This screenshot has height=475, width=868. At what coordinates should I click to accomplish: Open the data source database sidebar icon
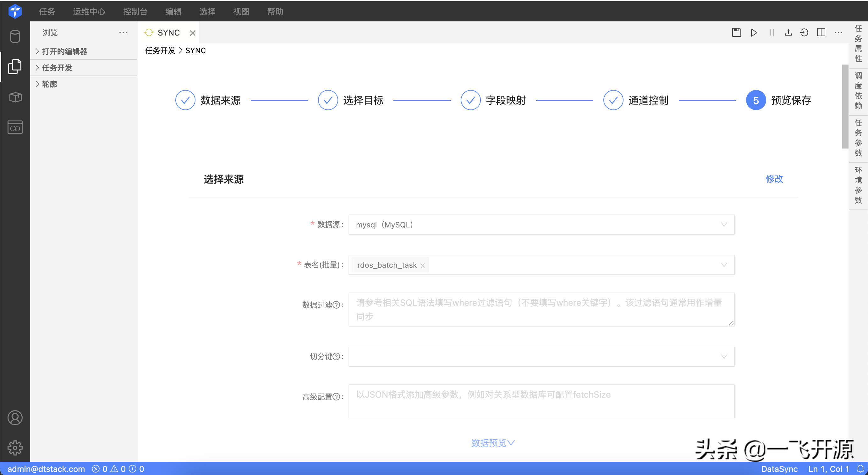pyautogui.click(x=15, y=36)
